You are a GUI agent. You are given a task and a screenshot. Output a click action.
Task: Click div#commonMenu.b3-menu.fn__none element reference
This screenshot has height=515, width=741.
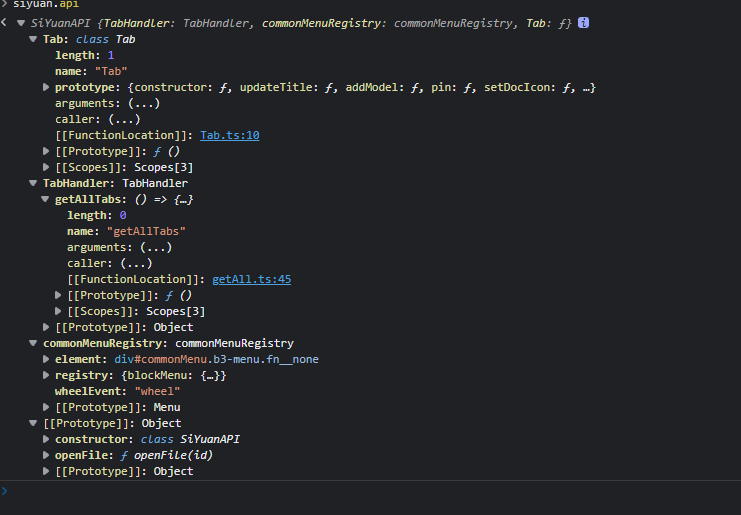216,359
